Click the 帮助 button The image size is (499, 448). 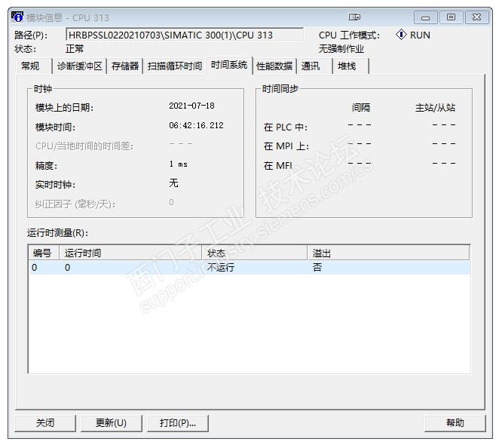pos(455,423)
